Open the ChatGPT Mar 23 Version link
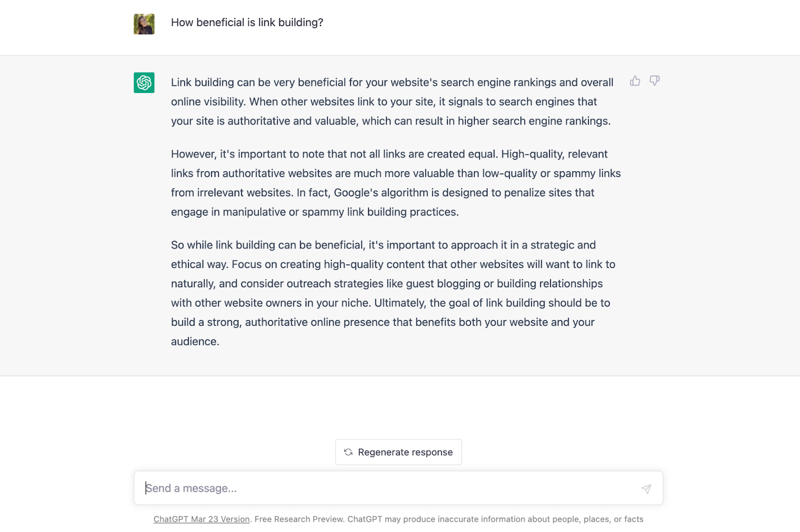Viewport: 800px width, 532px height. (201, 519)
